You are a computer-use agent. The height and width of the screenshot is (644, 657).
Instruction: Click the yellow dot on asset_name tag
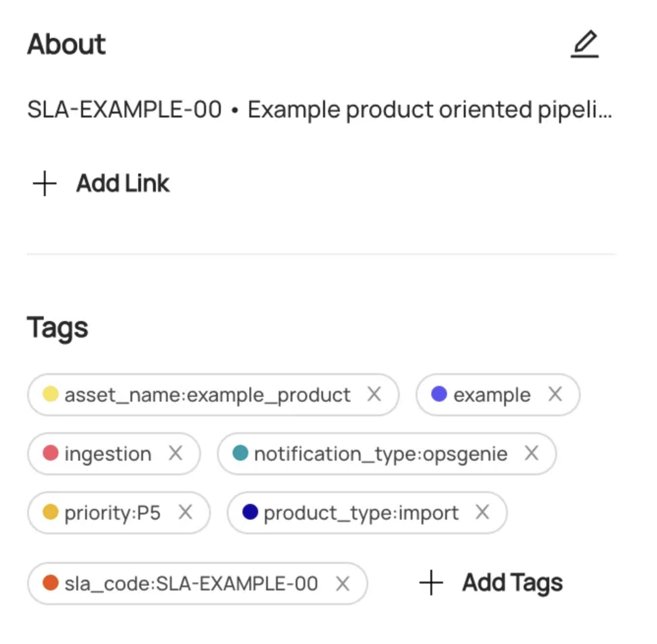(x=50, y=394)
